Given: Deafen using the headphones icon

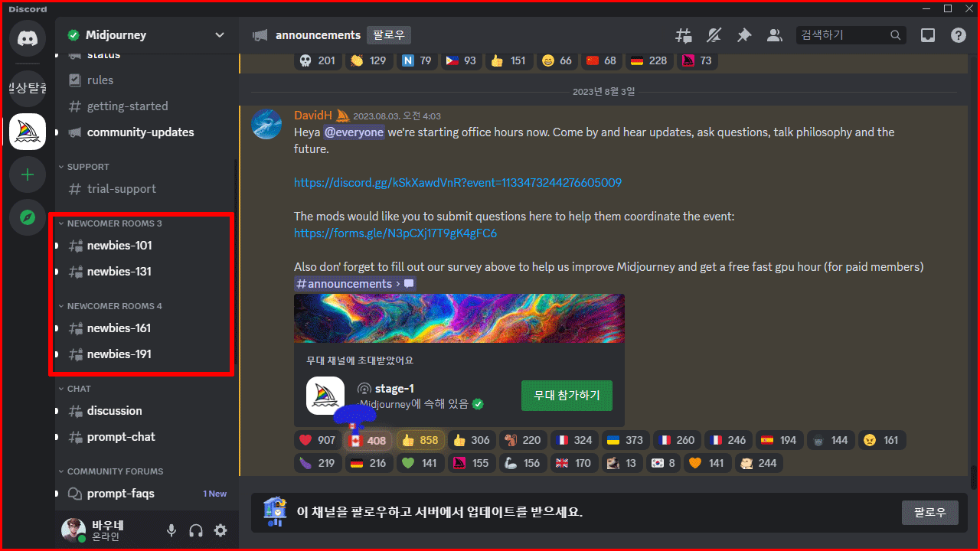Looking at the screenshot, I should coord(196,530).
